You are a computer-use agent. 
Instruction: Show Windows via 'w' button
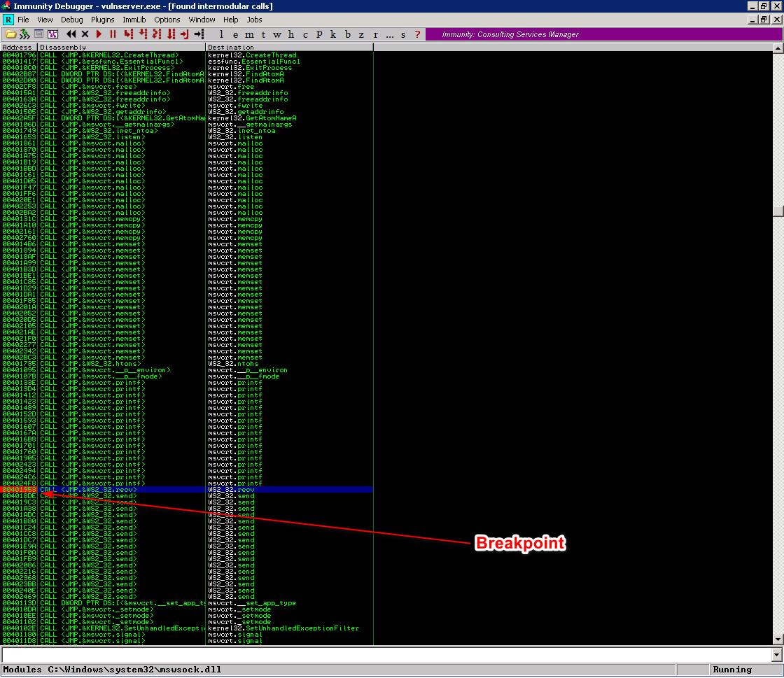pos(277,34)
